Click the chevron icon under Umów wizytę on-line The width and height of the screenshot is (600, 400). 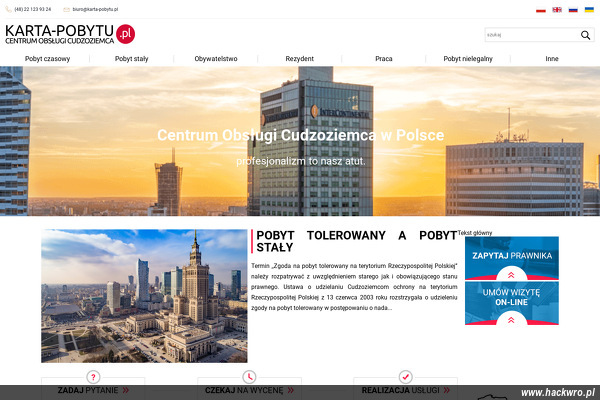[511, 320]
